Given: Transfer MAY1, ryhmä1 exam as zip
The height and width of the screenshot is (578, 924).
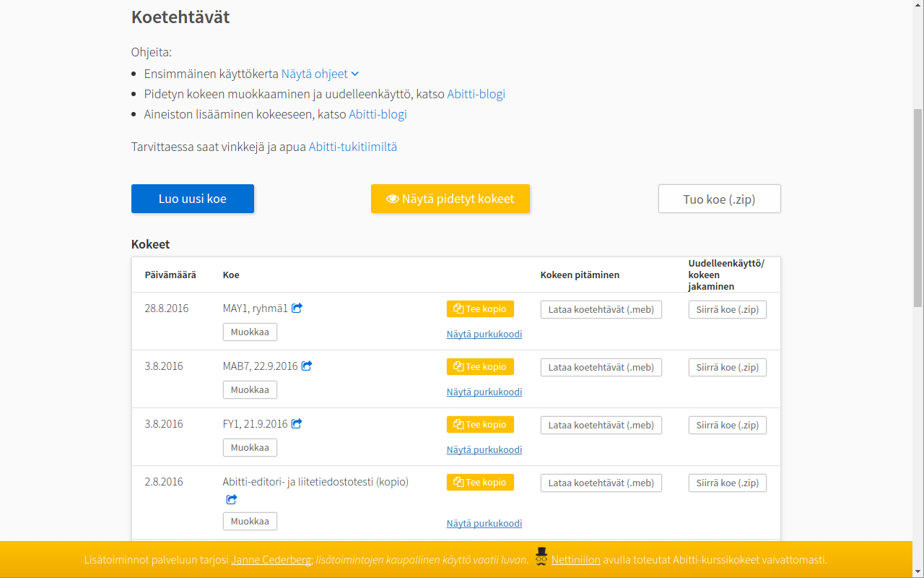Looking at the screenshot, I should (728, 309).
